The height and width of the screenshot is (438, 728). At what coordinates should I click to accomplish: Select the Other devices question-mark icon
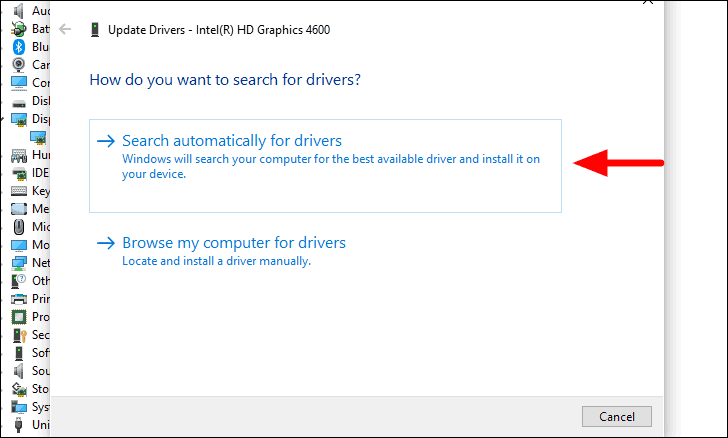tap(19, 281)
